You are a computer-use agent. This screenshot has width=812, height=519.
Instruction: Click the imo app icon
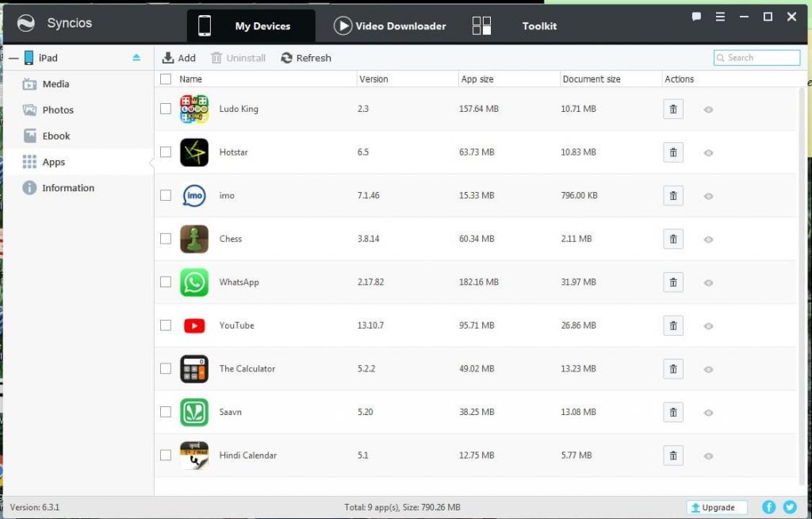coord(194,195)
